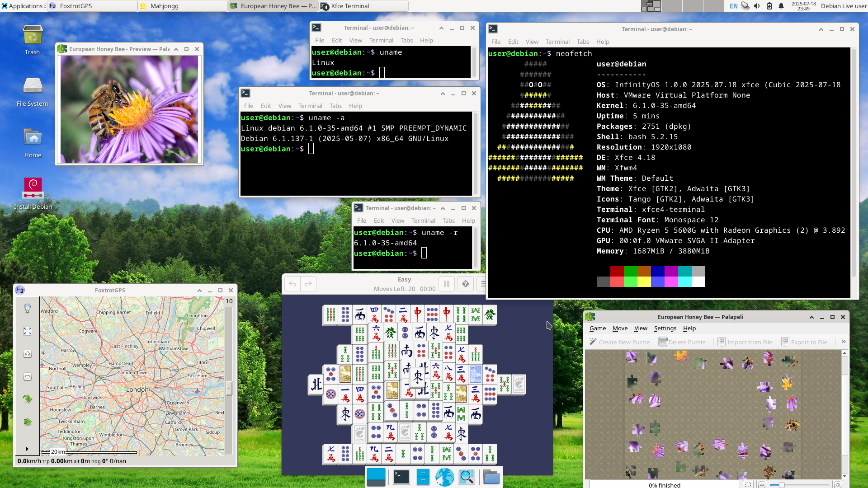
Task: Redo the Mahjongg move
Action: 308,284
